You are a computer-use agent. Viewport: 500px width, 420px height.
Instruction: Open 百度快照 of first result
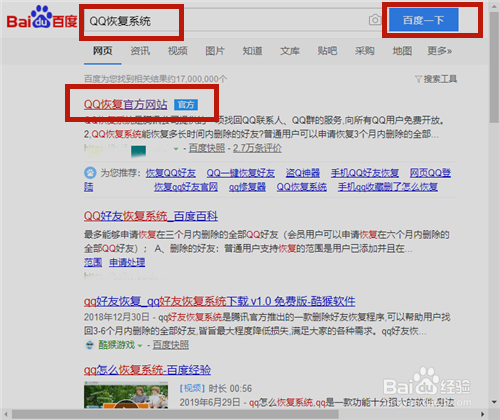(207, 148)
